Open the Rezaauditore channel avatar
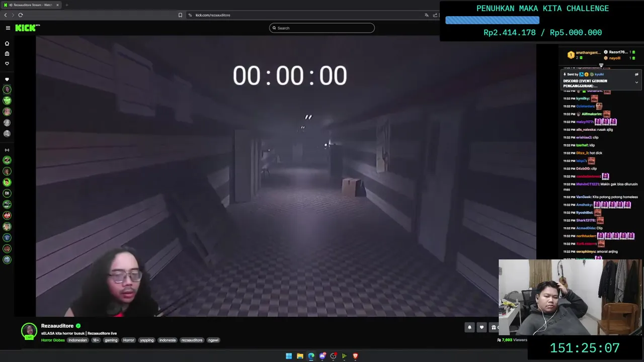The image size is (644, 362). 29,331
